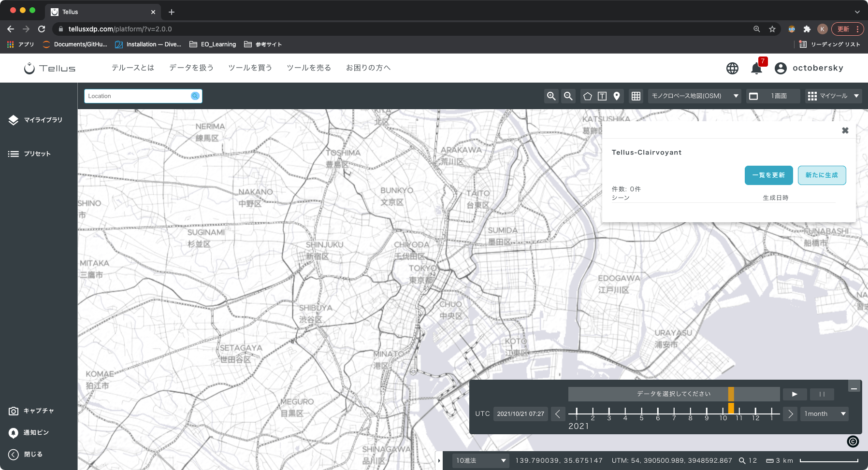Open the notifications bell
The height and width of the screenshot is (470, 868).
(x=757, y=68)
